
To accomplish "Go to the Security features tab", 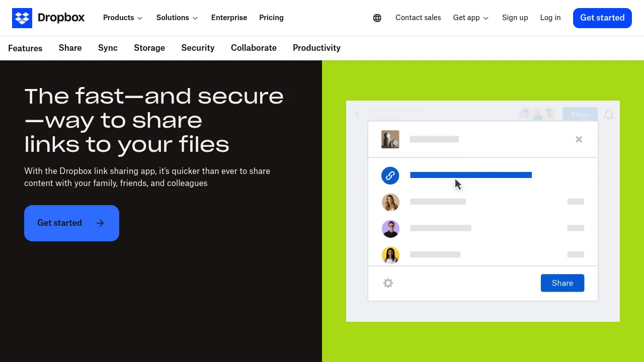I will tap(198, 48).
